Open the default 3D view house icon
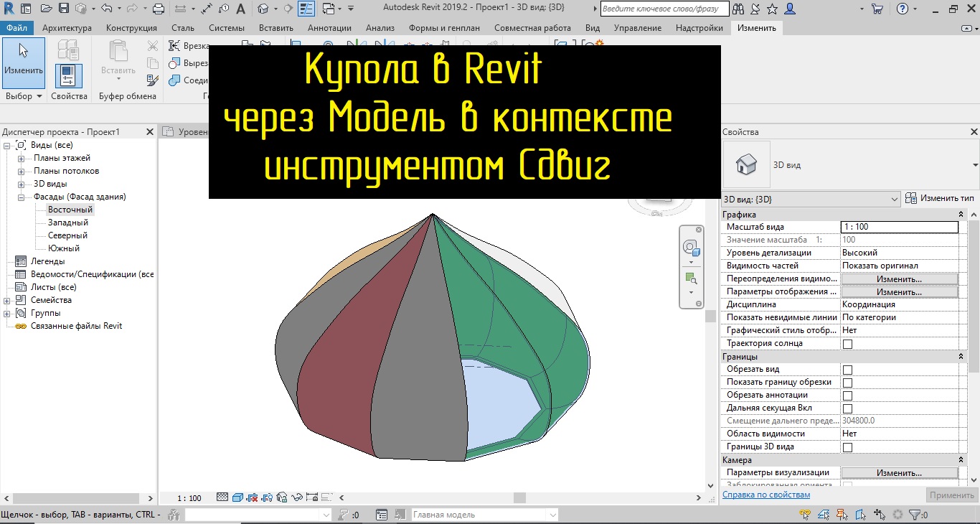Image resolution: width=980 pixels, height=524 pixels. [x=263, y=9]
